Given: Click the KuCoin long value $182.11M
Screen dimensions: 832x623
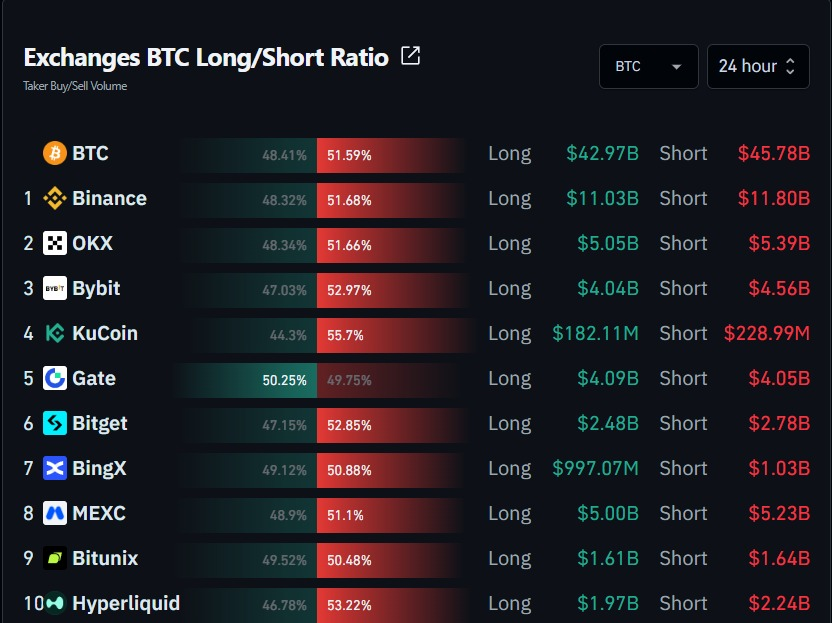Looking at the screenshot, I should point(595,333).
